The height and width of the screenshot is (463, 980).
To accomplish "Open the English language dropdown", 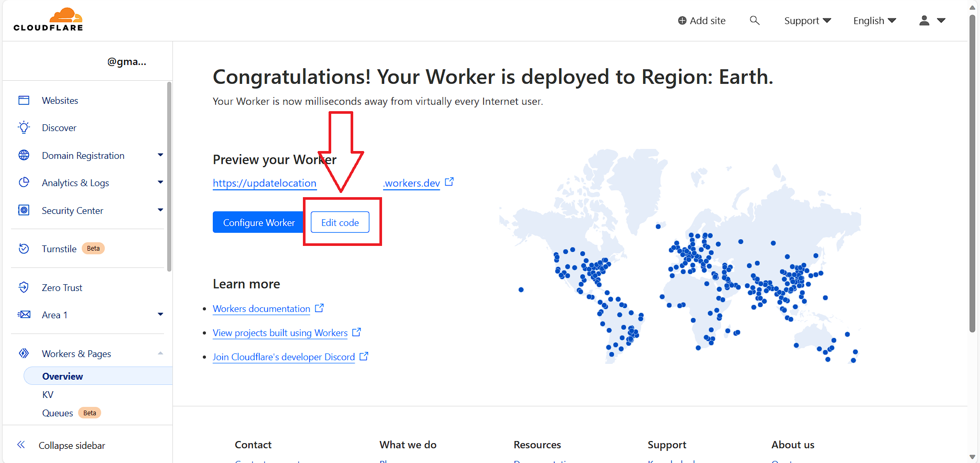I will (x=875, y=20).
